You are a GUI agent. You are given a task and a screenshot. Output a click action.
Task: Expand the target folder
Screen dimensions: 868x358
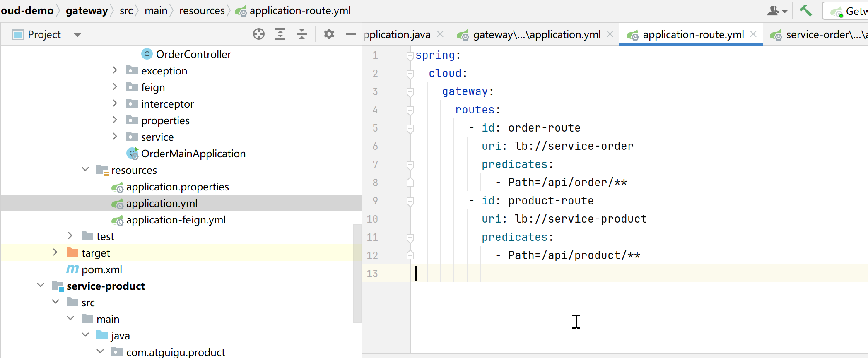(x=55, y=252)
